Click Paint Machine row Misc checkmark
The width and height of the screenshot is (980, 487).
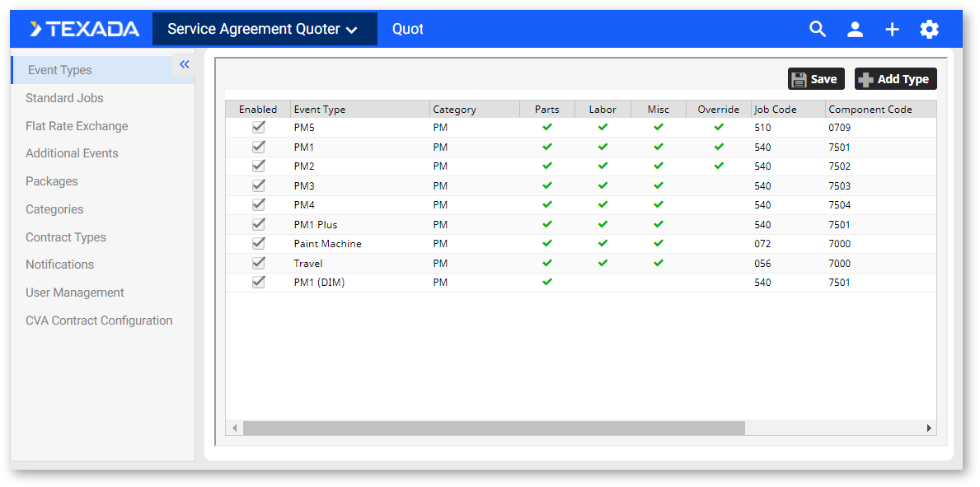point(658,243)
